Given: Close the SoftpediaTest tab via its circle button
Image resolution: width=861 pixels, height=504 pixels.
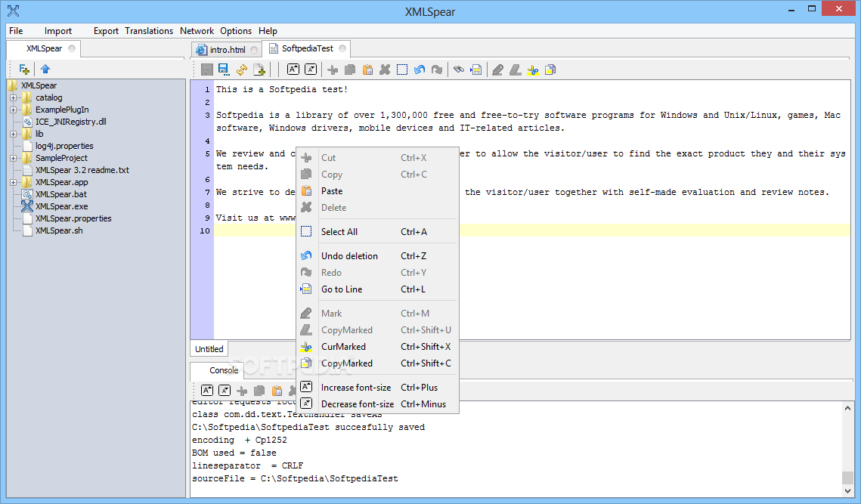Looking at the screenshot, I should click(342, 48).
